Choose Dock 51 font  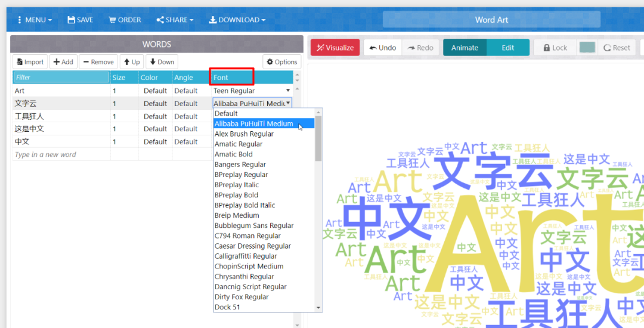coord(264,307)
